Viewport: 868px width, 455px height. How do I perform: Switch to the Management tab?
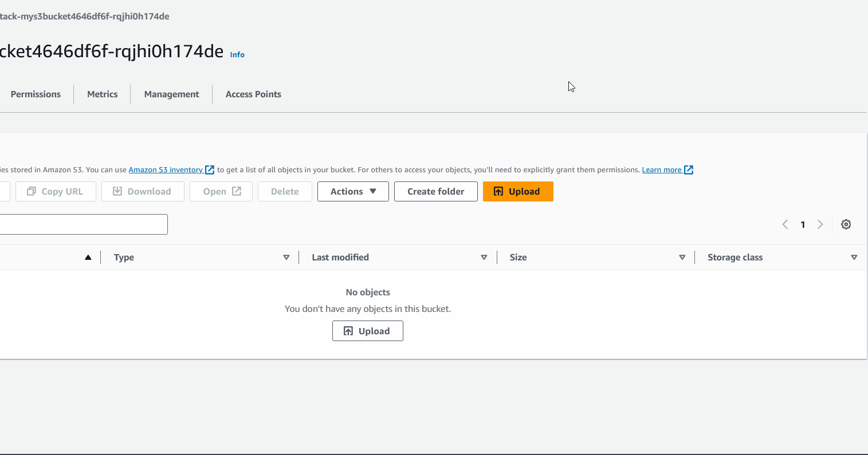(x=171, y=94)
